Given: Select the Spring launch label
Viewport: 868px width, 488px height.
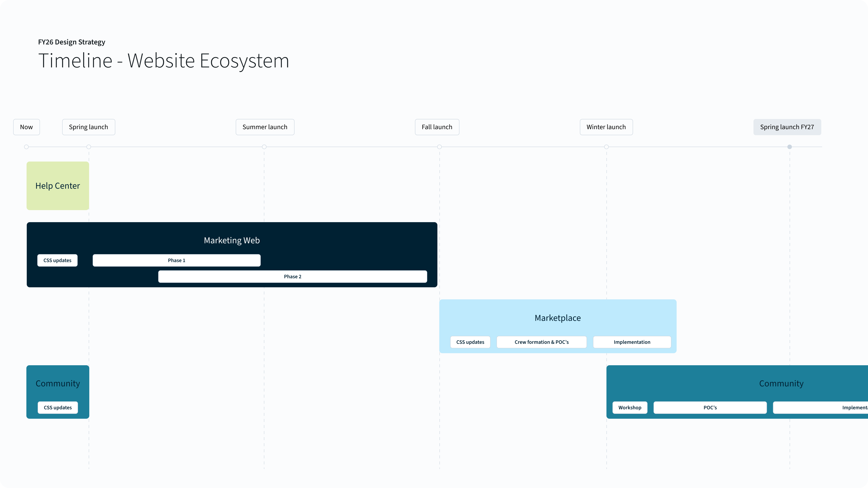Looking at the screenshot, I should [88, 127].
